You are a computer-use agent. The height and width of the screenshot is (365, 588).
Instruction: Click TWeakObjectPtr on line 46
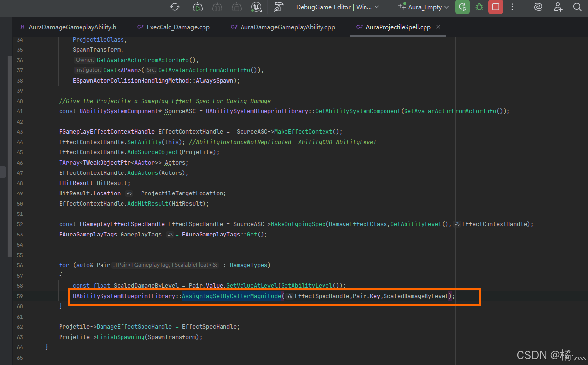click(x=107, y=163)
